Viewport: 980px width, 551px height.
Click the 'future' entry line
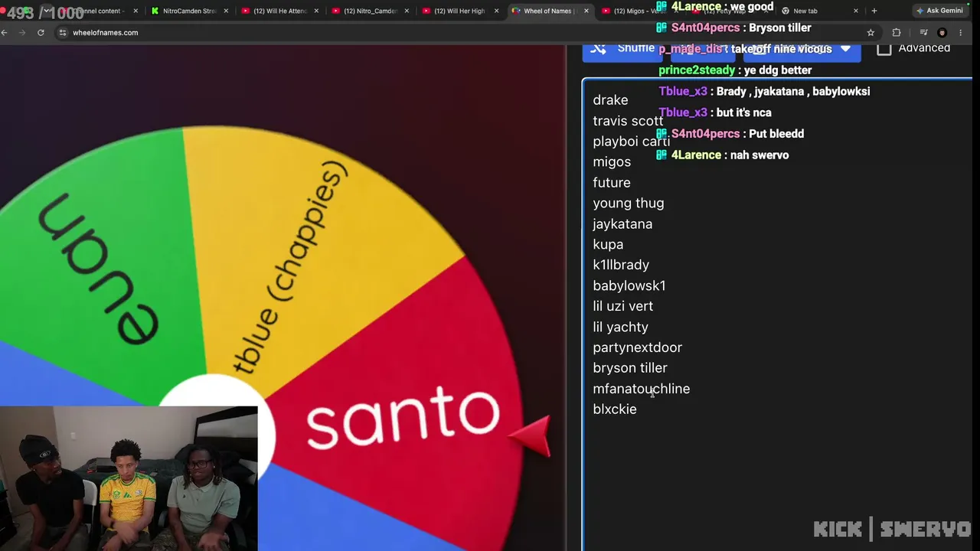[612, 183]
